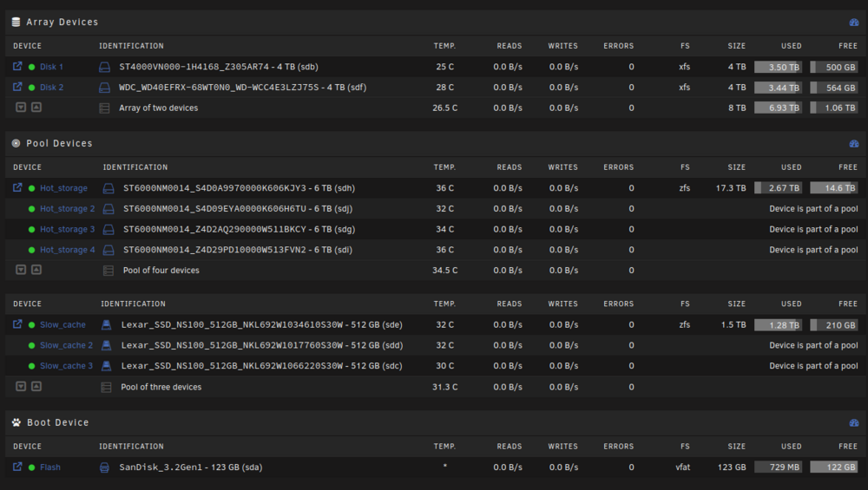Click green status dot for Hot_storage 4
This screenshot has height=490, width=868.
31,250
